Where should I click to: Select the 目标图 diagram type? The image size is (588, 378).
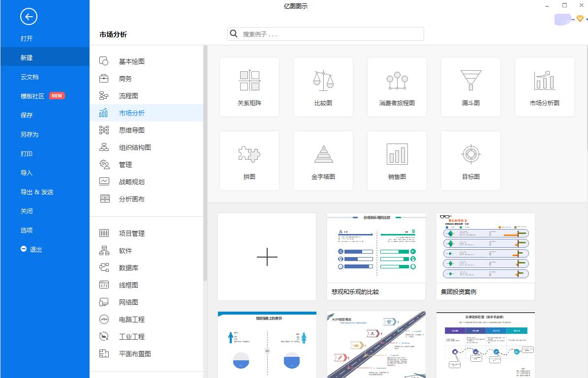(470, 161)
